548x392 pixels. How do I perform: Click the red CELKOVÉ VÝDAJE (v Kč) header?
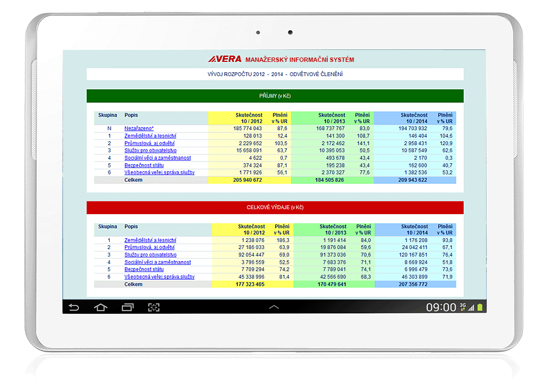pos(275,207)
